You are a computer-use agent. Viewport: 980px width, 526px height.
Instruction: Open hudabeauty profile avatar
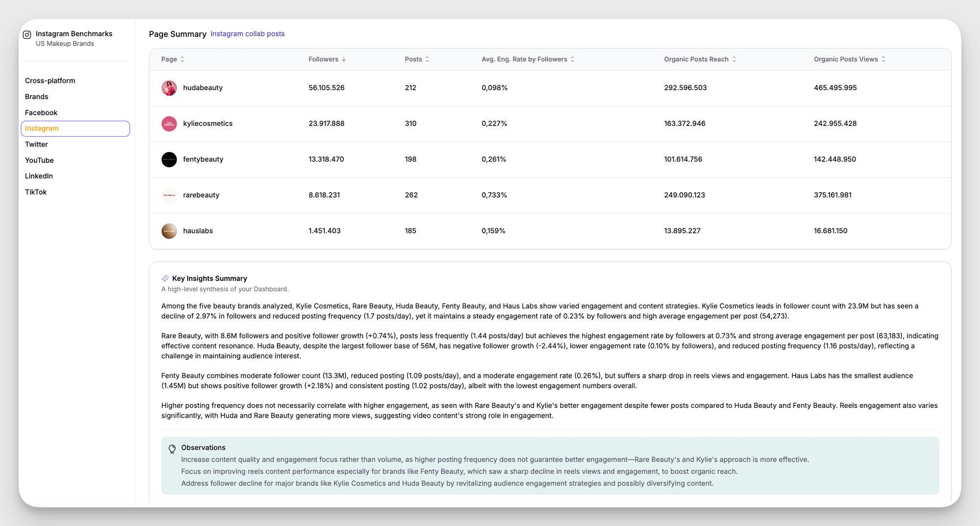pos(169,88)
